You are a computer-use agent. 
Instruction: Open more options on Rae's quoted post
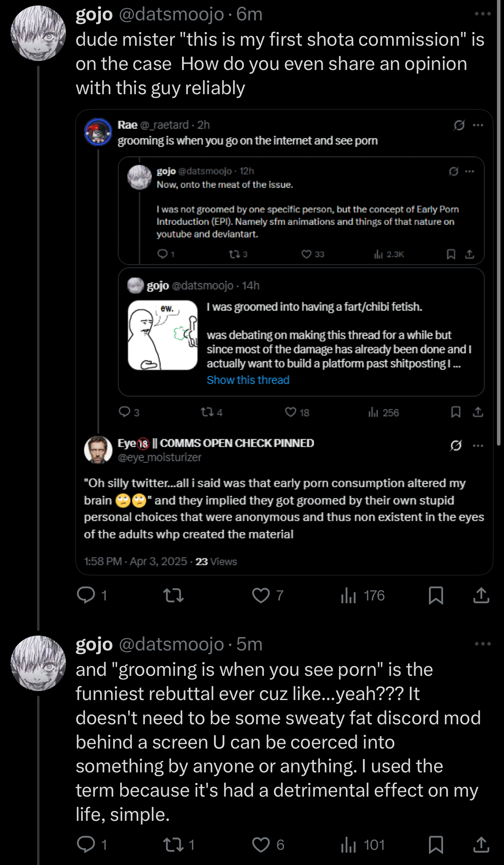[x=478, y=125]
